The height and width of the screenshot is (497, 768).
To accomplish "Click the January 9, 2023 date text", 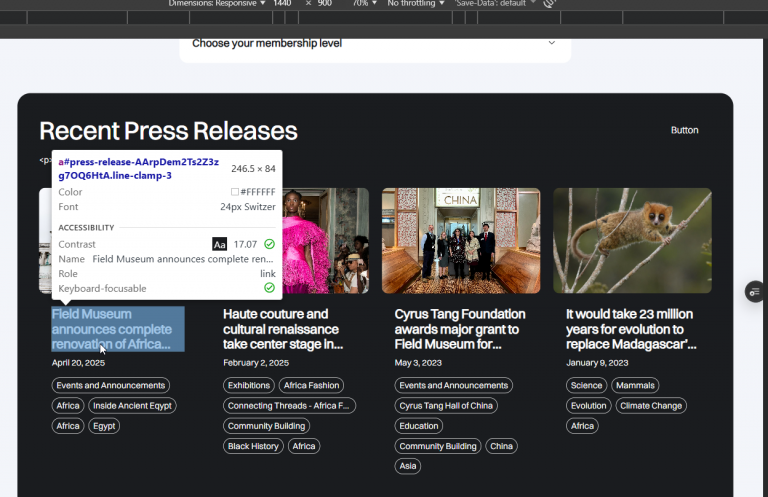I will tap(597, 363).
